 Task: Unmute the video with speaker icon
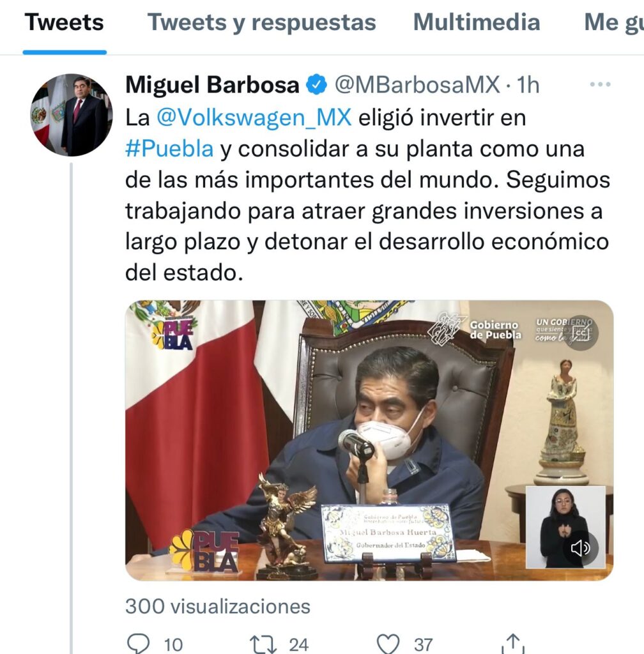(580, 547)
